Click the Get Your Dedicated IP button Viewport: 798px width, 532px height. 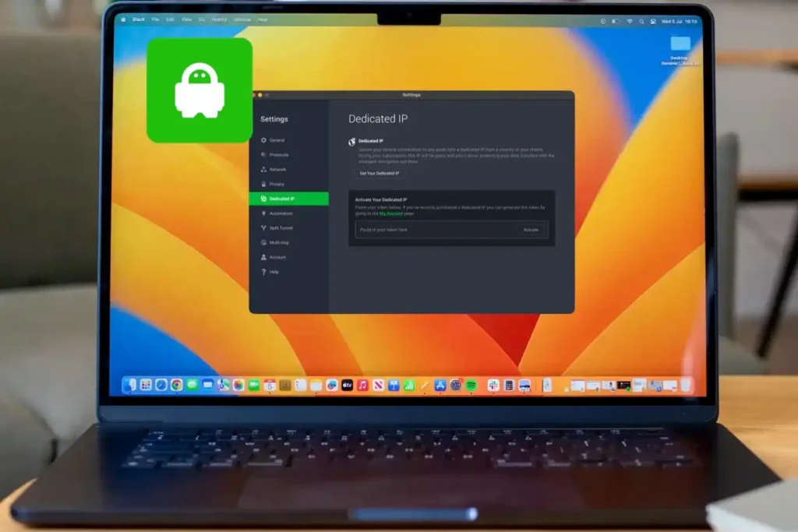380,174
